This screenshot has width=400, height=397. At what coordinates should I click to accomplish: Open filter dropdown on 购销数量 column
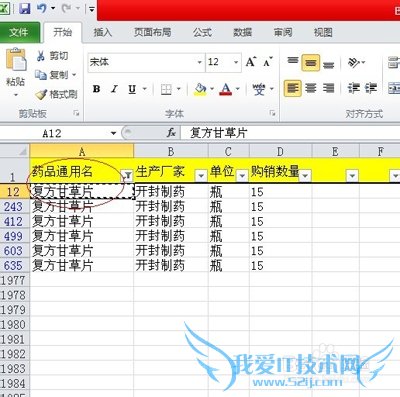(x=305, y=175)
